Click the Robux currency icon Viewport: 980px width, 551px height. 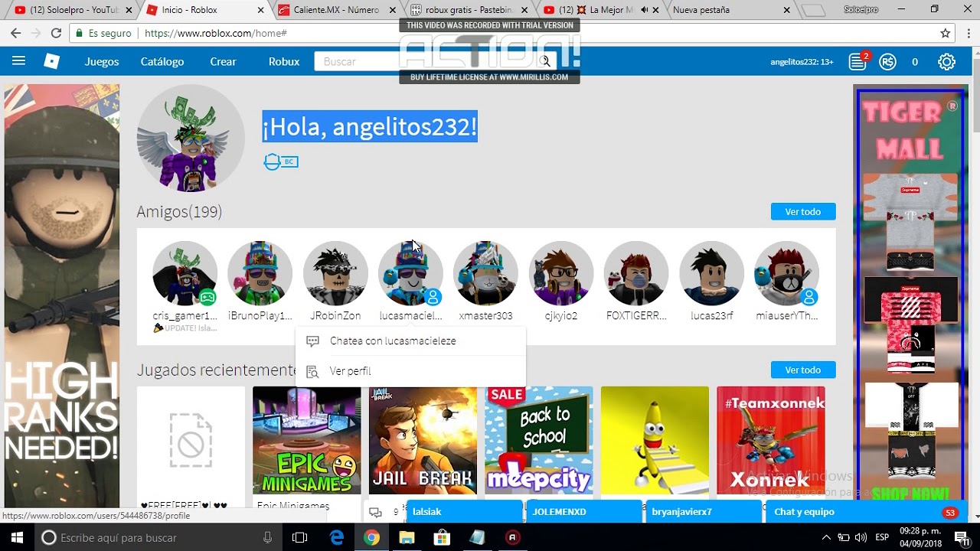tap(887, 62)
